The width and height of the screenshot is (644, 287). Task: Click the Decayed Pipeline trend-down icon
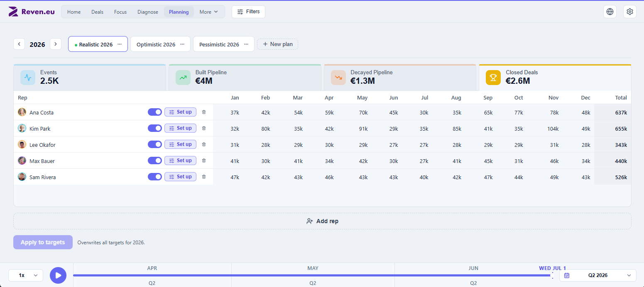click(338, 78)
